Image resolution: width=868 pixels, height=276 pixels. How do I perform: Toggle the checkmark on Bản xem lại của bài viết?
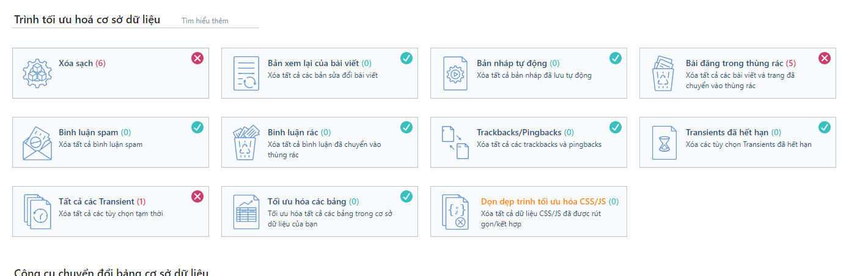click(406, 58)
